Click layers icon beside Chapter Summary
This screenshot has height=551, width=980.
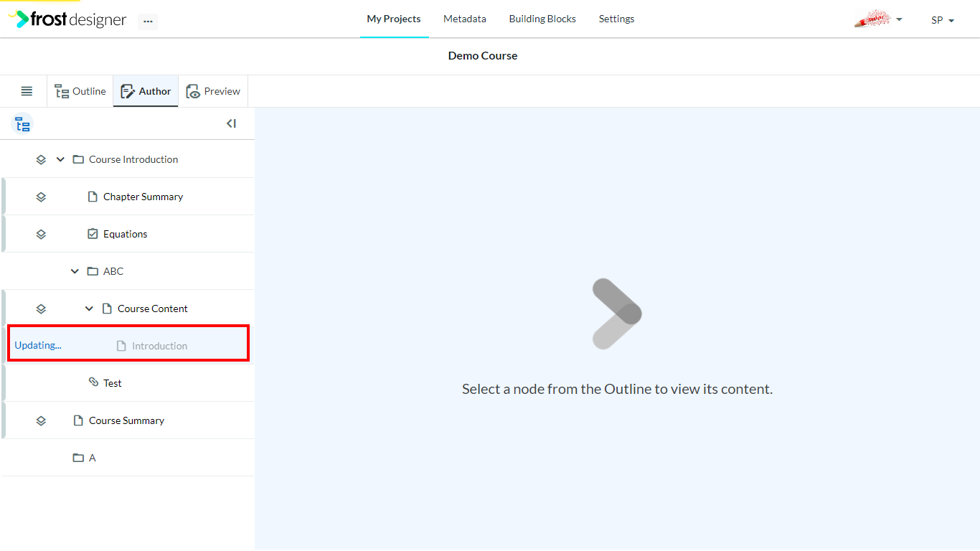click(x=41, y=197)
